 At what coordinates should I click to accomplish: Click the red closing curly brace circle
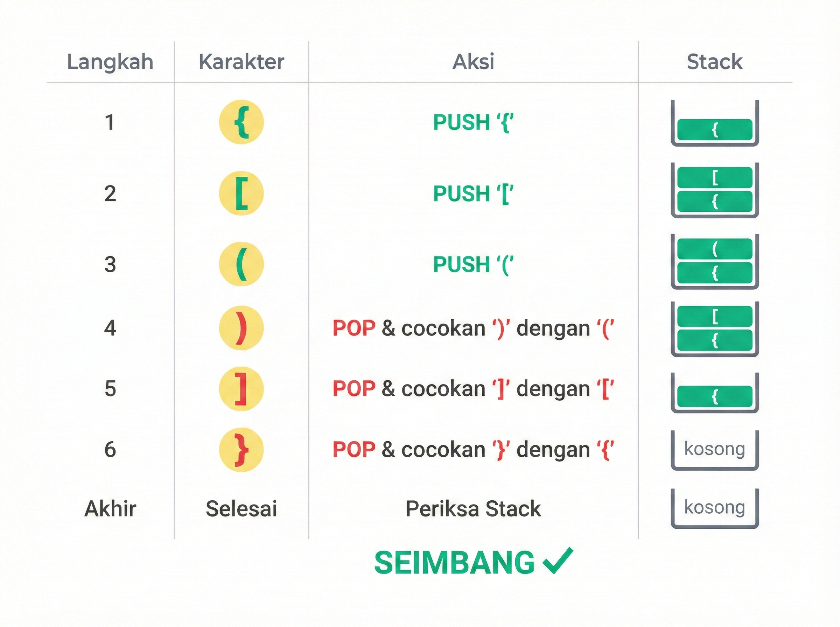click(x=241, y=450)
